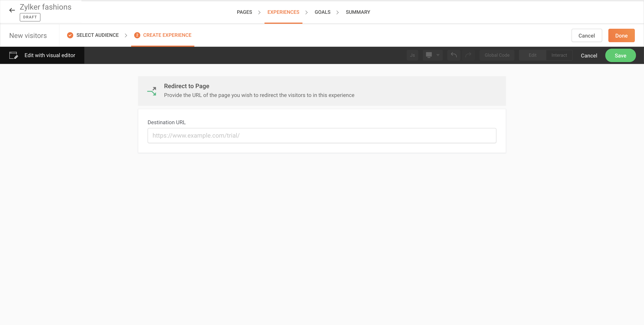Go to the Goals step
This screenshot has width=644, height=325.
(x=322, y=12)
